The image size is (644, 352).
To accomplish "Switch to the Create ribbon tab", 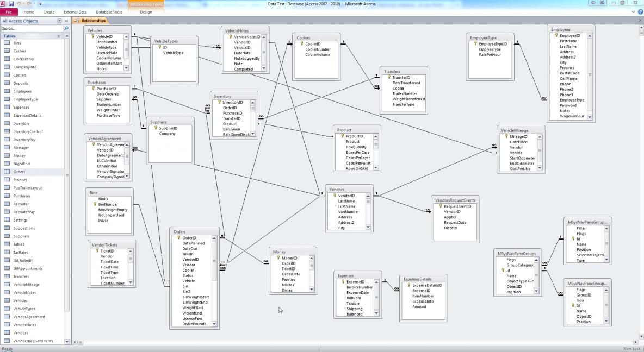I will click(49, 12).
